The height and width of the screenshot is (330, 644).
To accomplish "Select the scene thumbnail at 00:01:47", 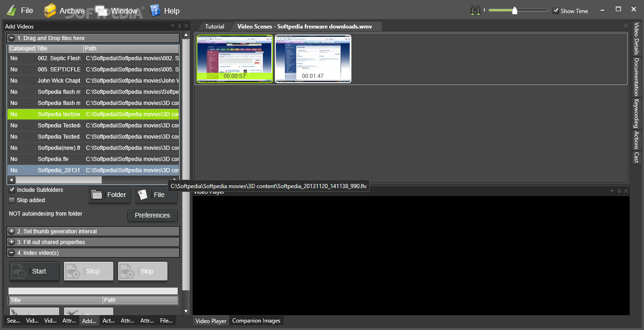I will click(x=313, y=59).
